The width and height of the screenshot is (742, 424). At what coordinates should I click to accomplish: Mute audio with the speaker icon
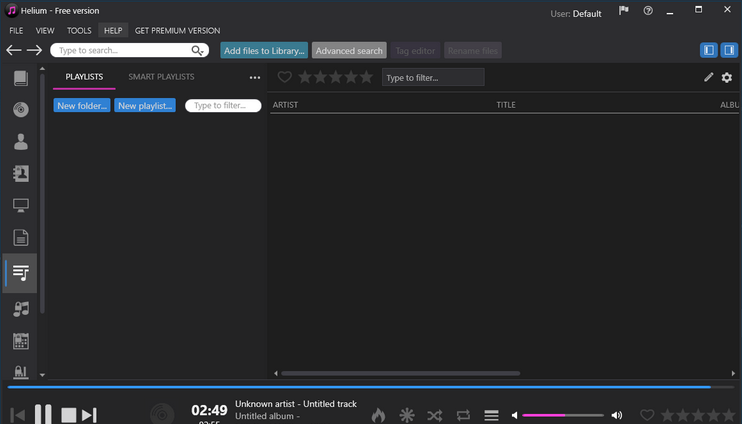[515, 415]
